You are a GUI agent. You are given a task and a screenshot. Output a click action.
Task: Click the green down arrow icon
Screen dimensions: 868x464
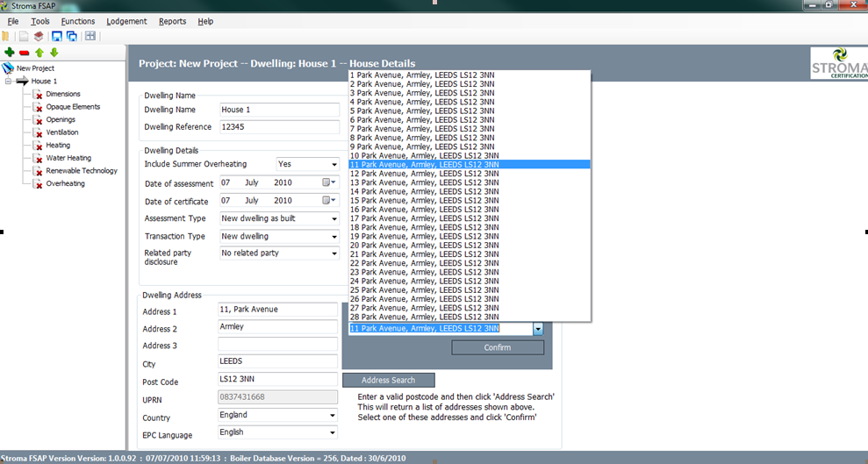click(54, 53)
